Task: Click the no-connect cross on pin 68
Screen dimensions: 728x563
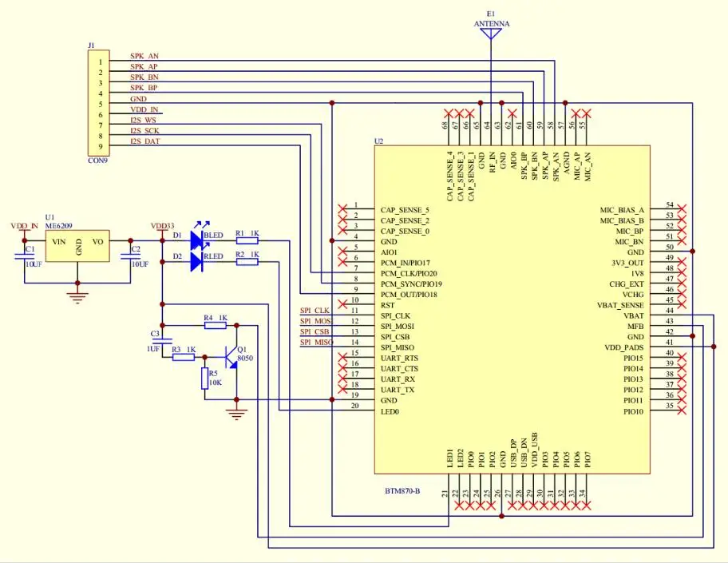Action: (x=449, y=113)
